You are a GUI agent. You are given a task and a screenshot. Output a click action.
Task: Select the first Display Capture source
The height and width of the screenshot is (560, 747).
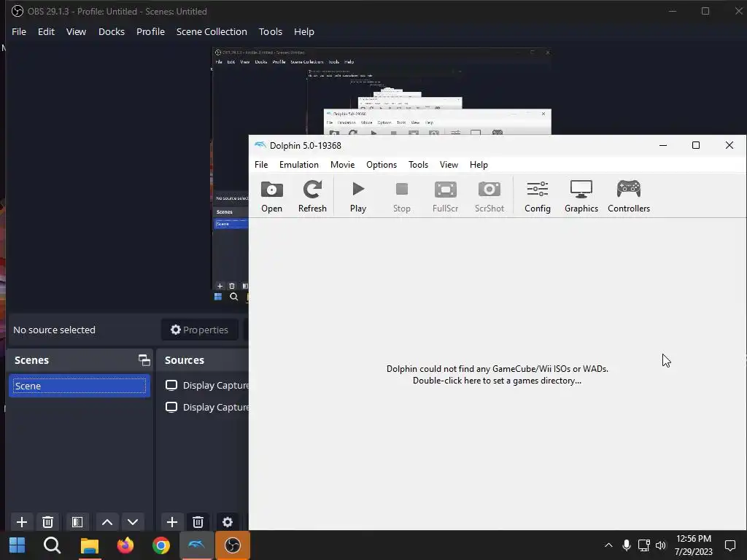click(x=206, y=385)
